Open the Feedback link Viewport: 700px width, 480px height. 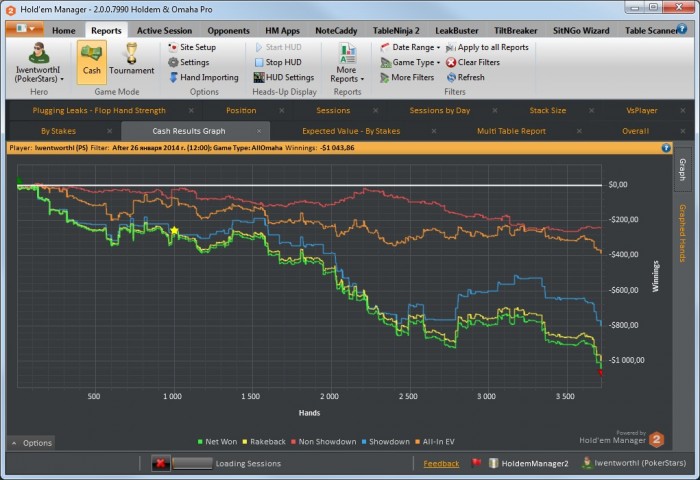[441, 463]
